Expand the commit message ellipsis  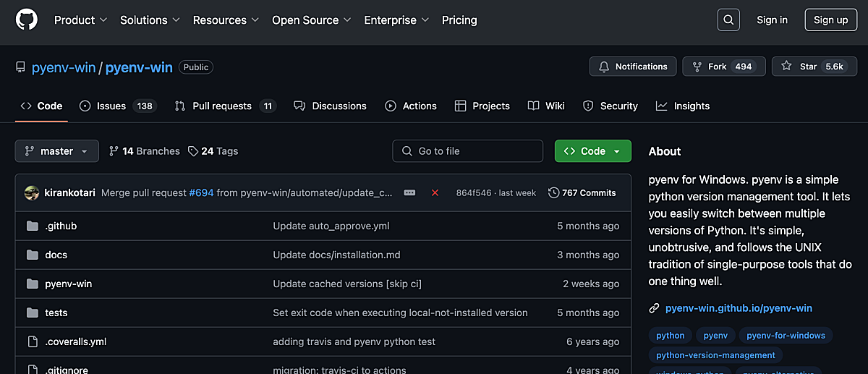tap(409, 193)
